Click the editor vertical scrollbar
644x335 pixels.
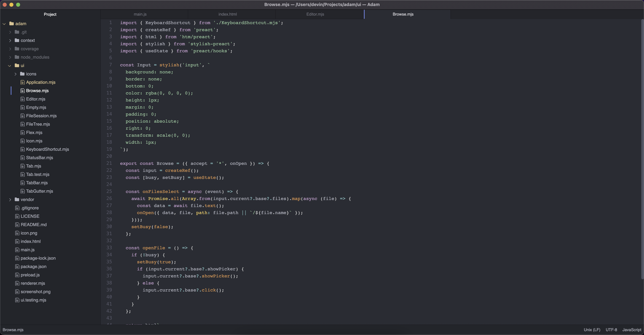tap(642, 149)
